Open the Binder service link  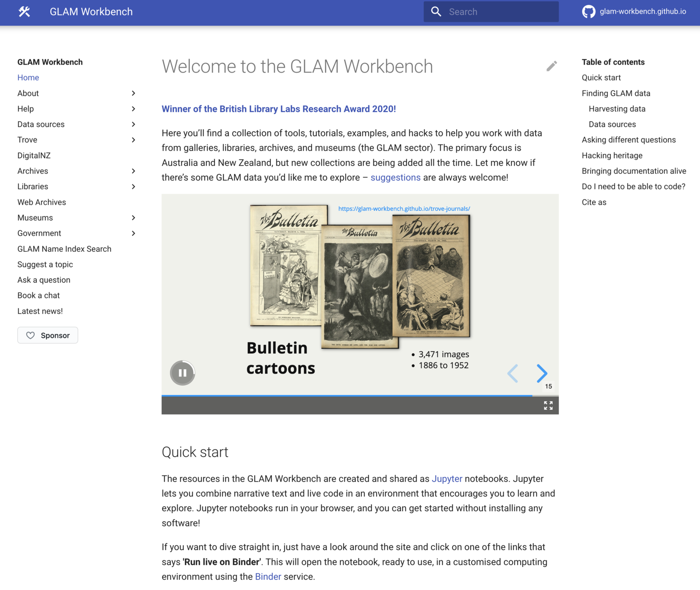click(268, 576)
